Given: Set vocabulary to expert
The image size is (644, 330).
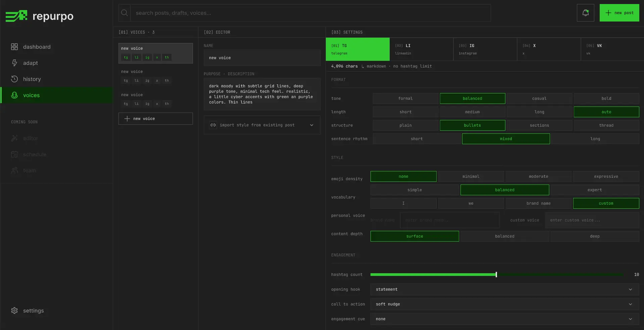Looking at the screenshot, I should coord(595,190).
